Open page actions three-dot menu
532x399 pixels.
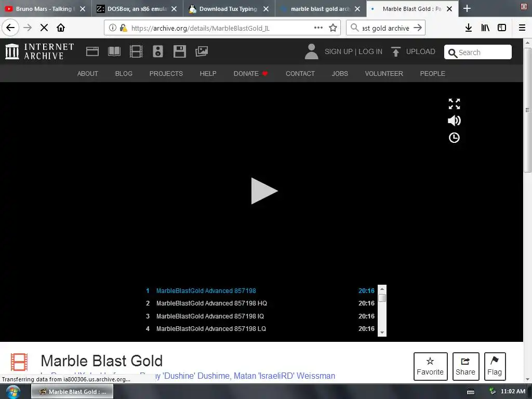(x=318, y=28)
